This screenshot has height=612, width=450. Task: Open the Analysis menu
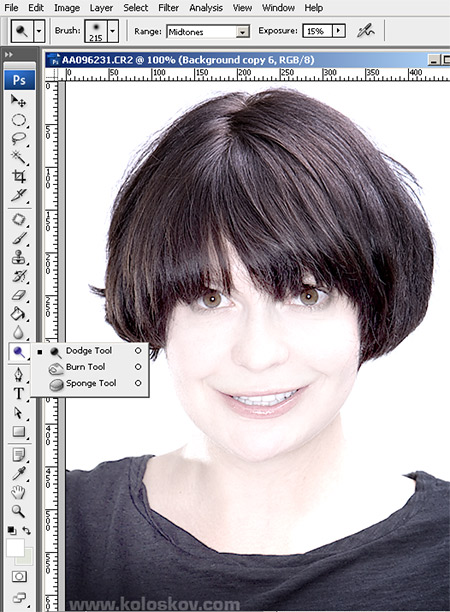pyautogui.click(x=206, y=7)
